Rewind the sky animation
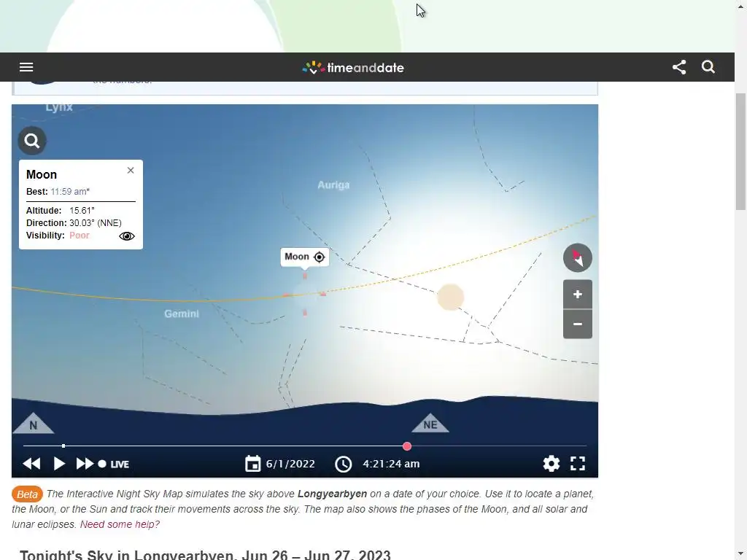 (x=31, y=464)
